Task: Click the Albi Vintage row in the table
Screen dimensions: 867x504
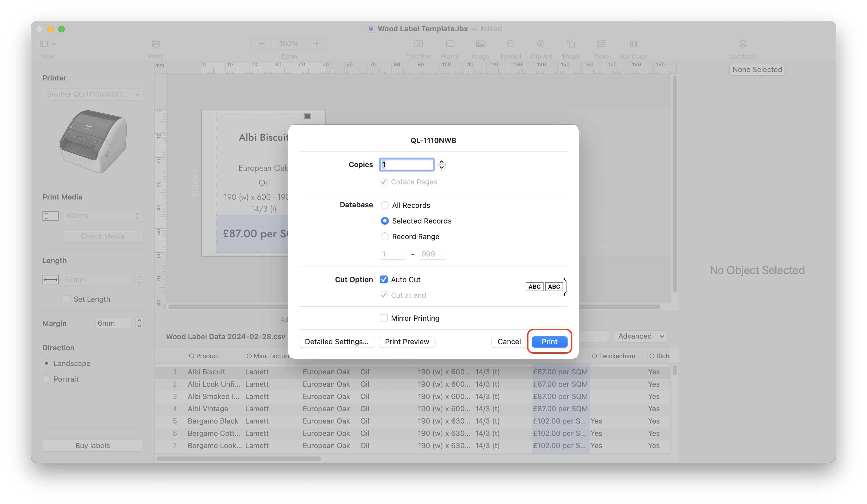Action: [208, 409]
